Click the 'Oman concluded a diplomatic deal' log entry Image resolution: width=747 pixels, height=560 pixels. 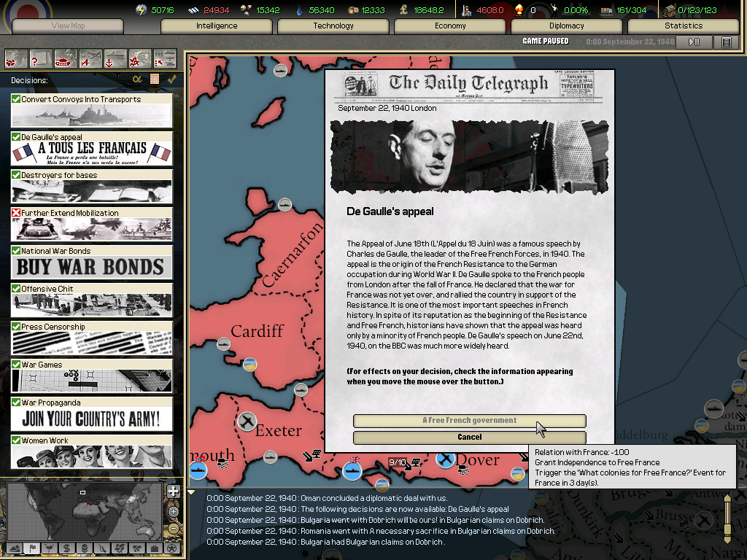[x=327, y=498]
